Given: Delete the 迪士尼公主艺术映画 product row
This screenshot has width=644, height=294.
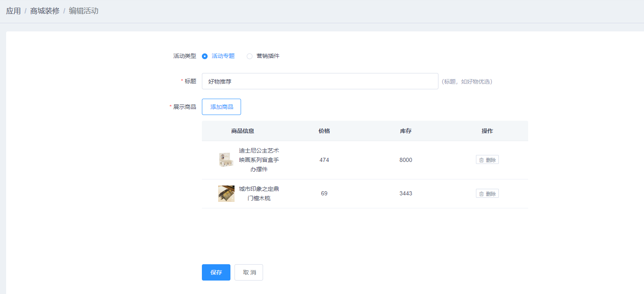Looking at the screenshot, I should [487, 160].
